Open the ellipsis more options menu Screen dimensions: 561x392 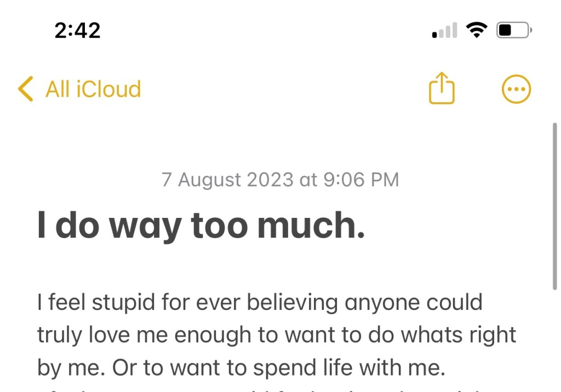click(x=516, y=89)
